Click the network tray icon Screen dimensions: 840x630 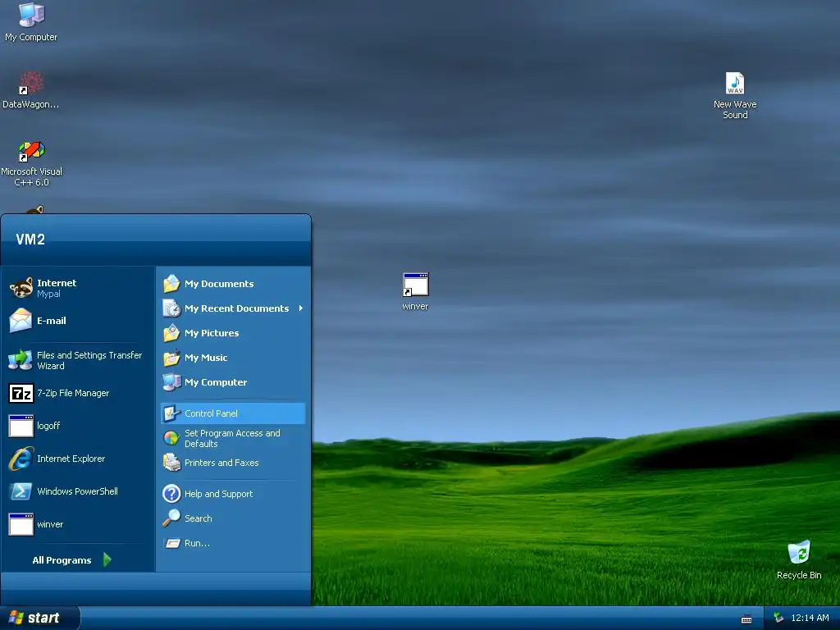click(x=778, y=619)
